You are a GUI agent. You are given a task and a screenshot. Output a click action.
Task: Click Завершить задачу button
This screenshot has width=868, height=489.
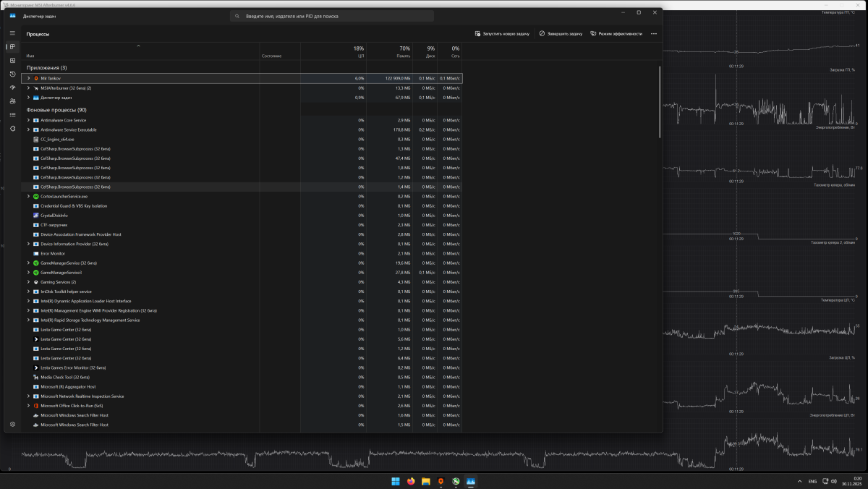[x=561, y=33]
